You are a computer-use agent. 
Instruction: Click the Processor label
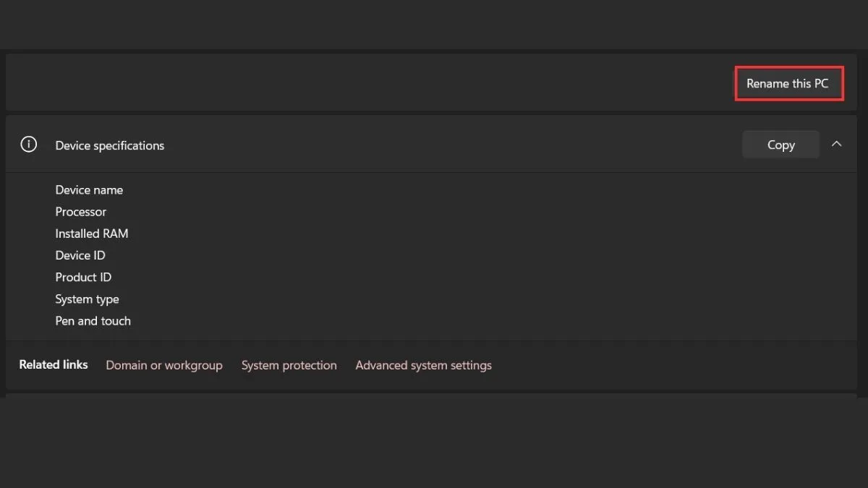tap(81, 212)
